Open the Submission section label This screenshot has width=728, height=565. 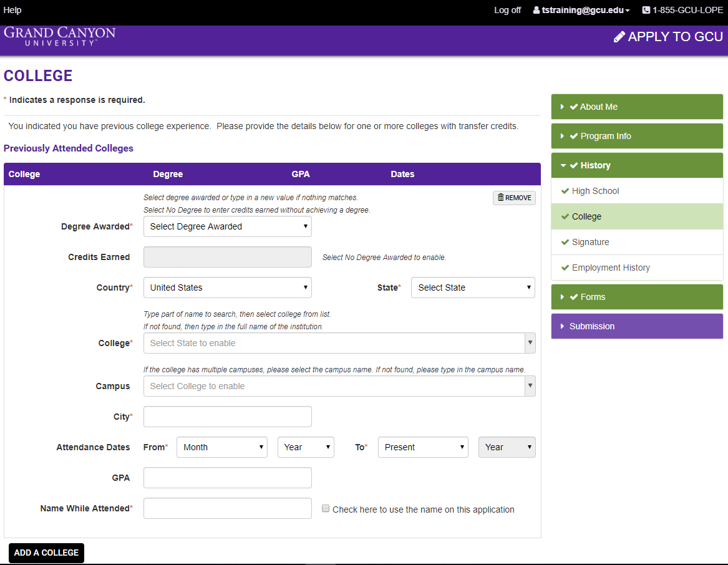tap(592, 326)
